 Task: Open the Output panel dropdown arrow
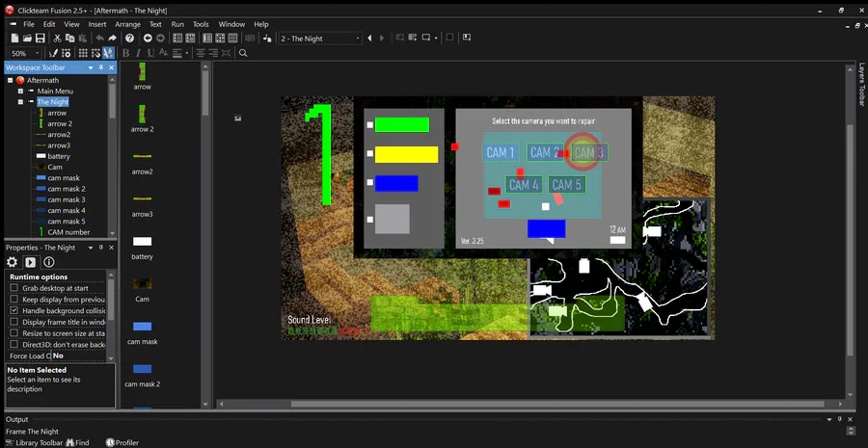click(x=829, y=420)
